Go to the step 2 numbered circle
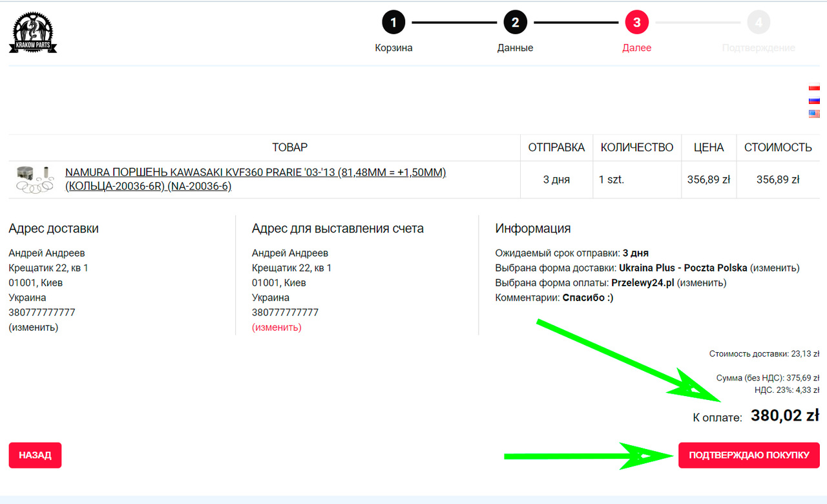The image size is (827, 504). pos(515,23)
